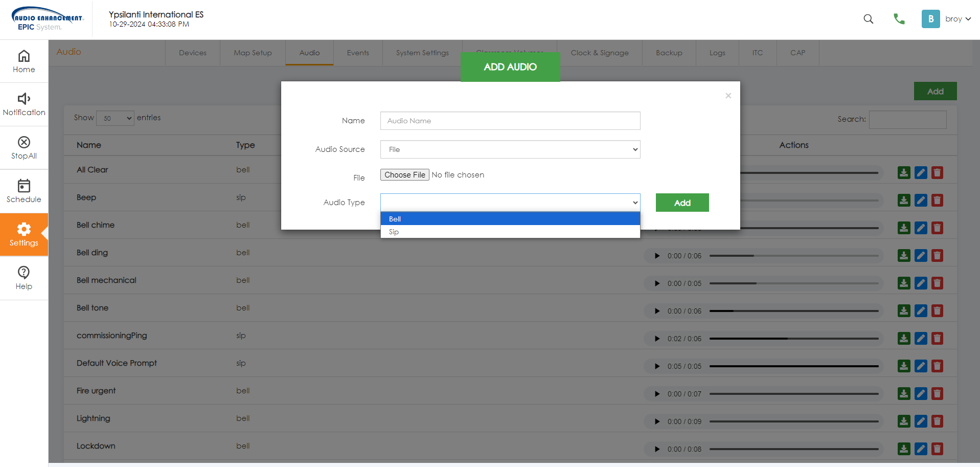
Task: Click the Choose File button
Action: click(404, 175)
